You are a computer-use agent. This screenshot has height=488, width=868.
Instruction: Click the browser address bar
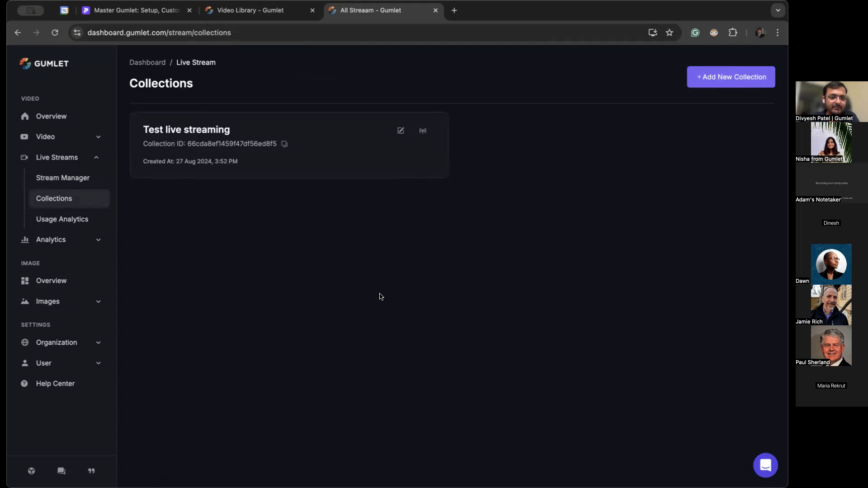tap(316, 33)
